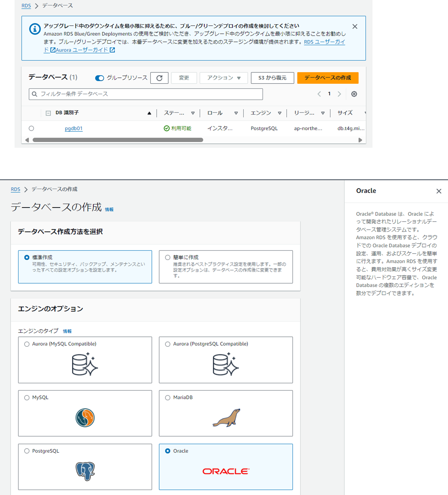Click the Aurora PostgreSQL database icon
Image resolution: width=448 pixels, height=495 pixels.
(x=226, y=364)
